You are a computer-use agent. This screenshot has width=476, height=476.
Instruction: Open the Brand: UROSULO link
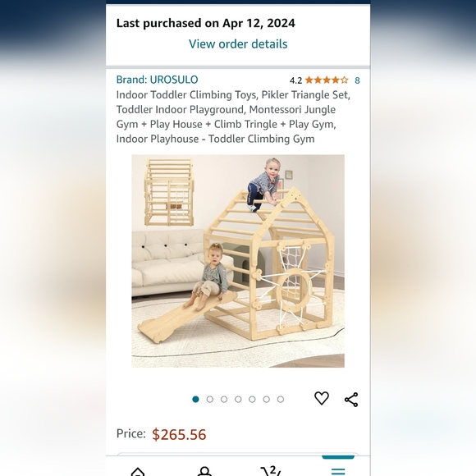click(x=157, y=80)
